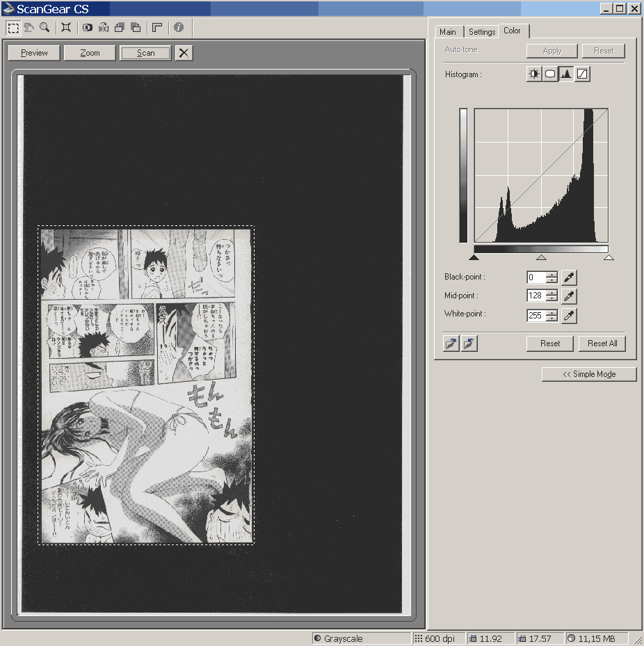644x646 pixels.
Task: Click the black-point triangle slider marker
Action: 474,257
